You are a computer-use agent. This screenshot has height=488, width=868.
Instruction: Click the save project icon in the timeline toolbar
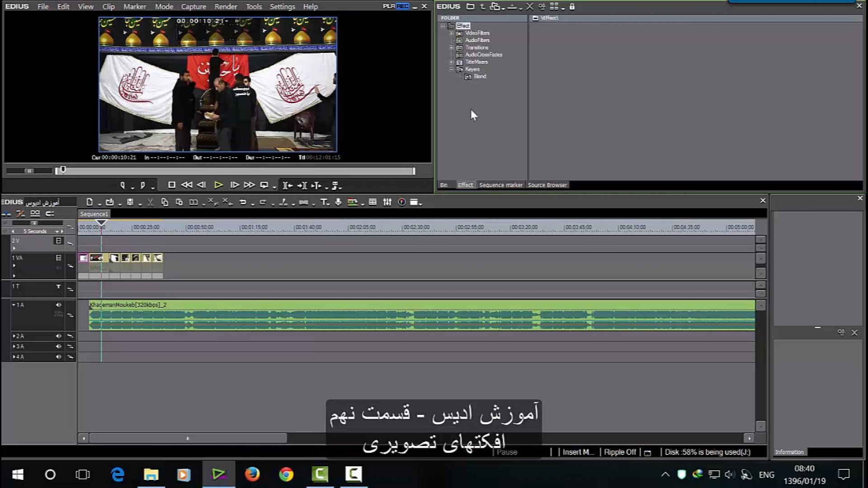(x=130, y=202)
